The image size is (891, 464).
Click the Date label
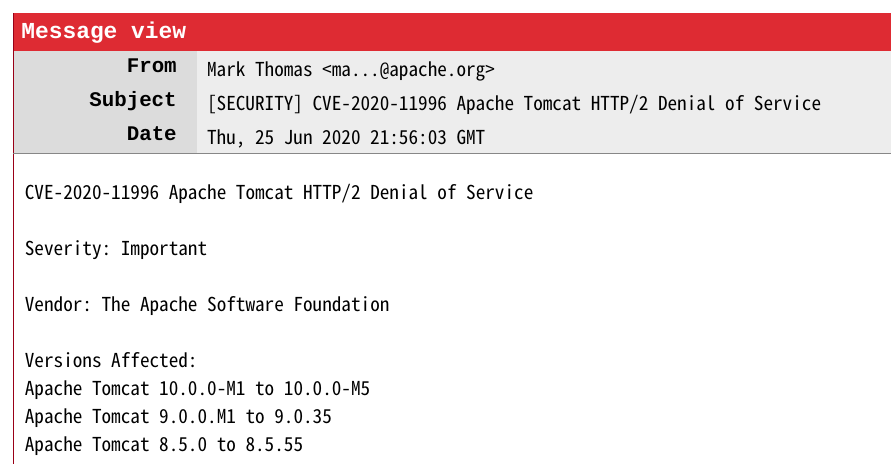(152, 134)
